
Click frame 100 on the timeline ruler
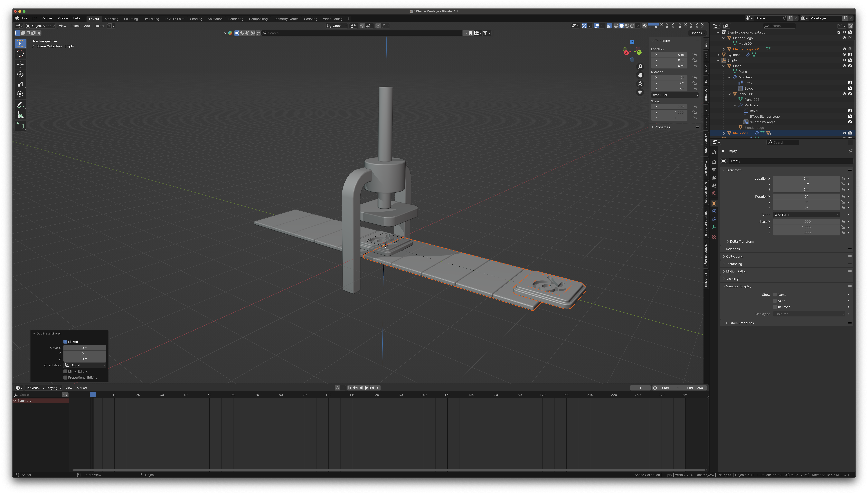(328, 395)
